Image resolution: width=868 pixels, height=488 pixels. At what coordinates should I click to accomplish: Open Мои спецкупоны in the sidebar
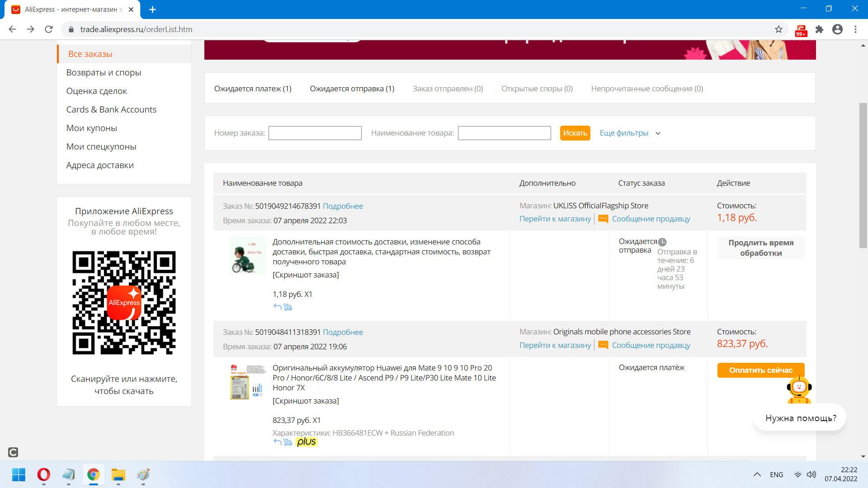click(101, 146)
